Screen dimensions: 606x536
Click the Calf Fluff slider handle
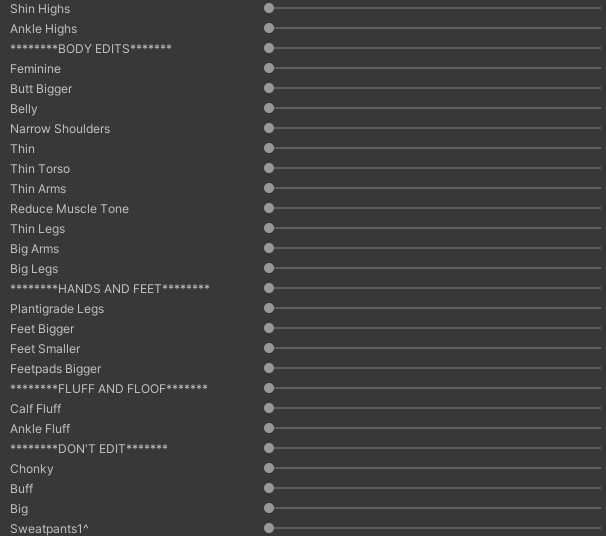(x=269, y=408)
